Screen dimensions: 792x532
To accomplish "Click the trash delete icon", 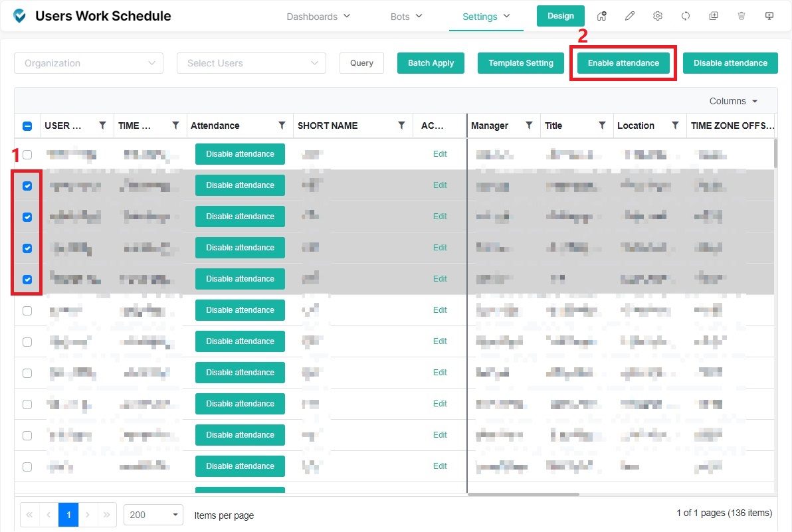I will pos(742,17).
